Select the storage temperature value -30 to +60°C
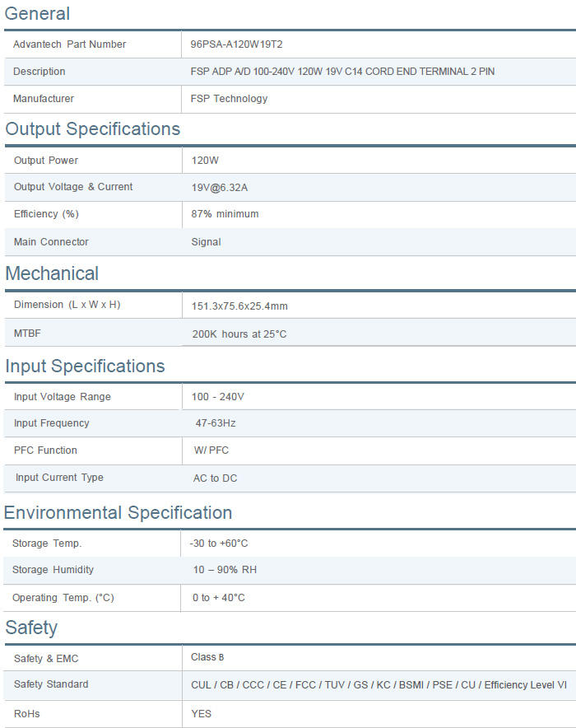 [x=218, y=544]
